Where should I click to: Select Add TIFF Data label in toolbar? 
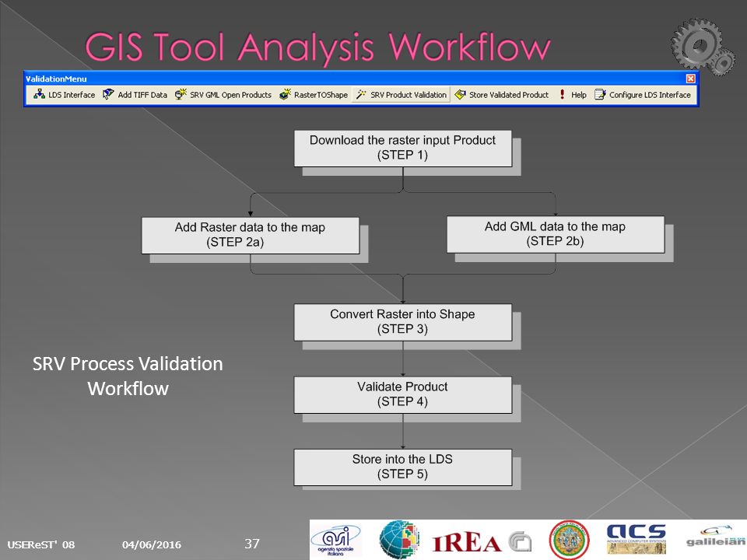(x=142, y=95)
